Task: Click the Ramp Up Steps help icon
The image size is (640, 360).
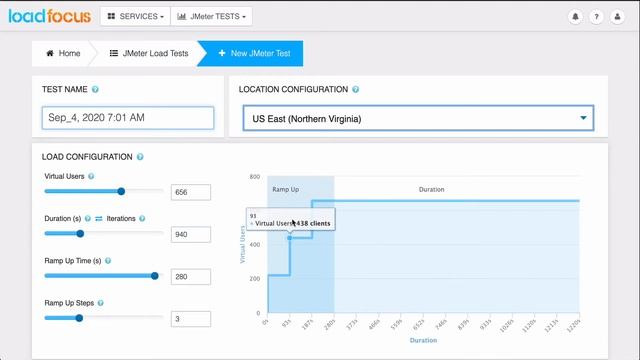Action: [100, 303]
